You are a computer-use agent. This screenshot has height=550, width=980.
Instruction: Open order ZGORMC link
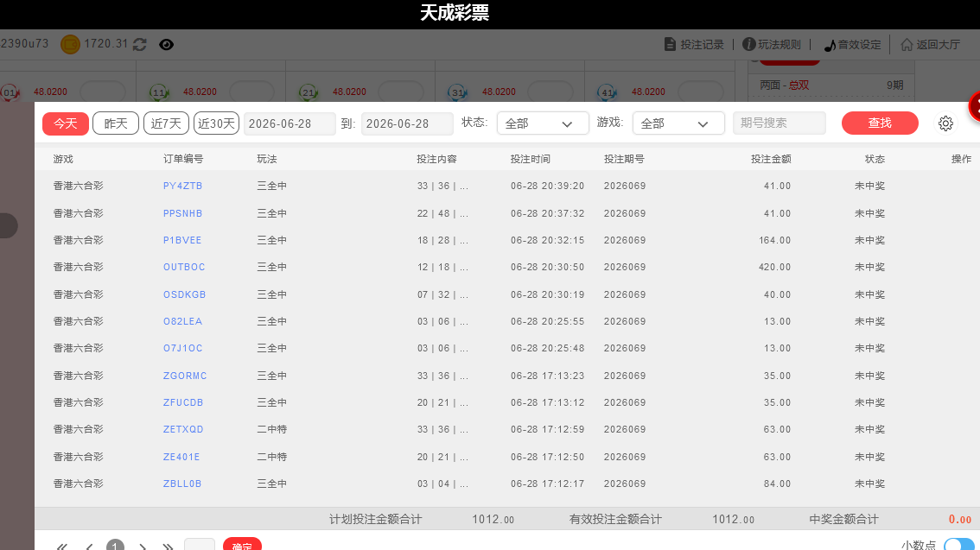184,376
